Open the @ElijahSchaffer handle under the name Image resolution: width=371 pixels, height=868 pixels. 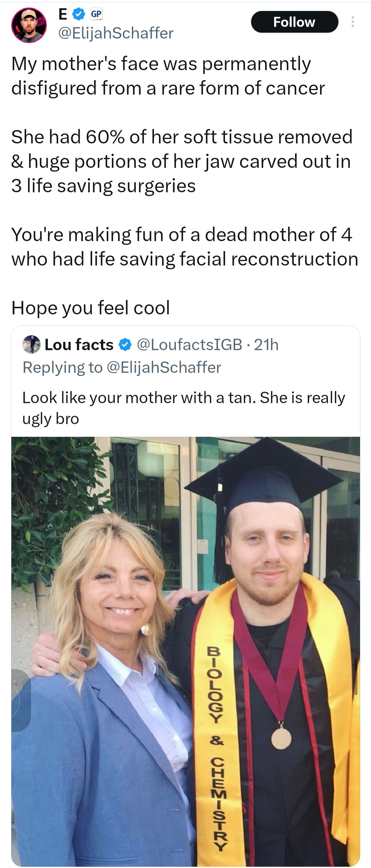[x=116, y=33]
